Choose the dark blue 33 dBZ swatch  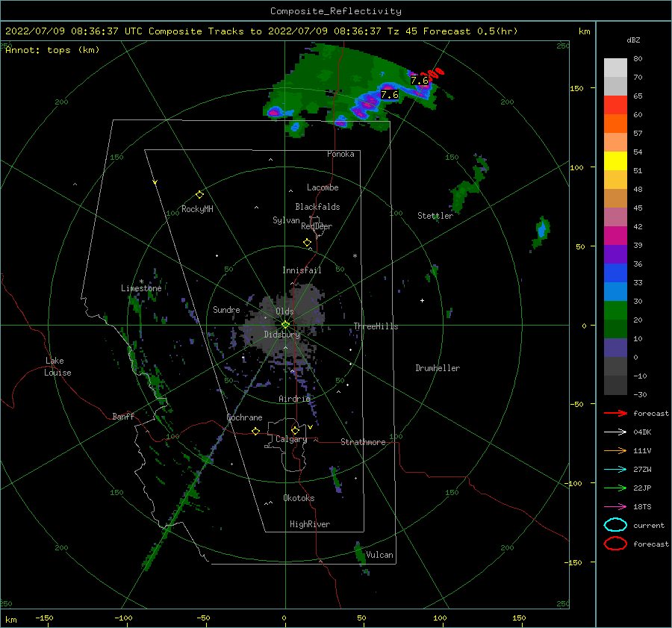[615, 273]
